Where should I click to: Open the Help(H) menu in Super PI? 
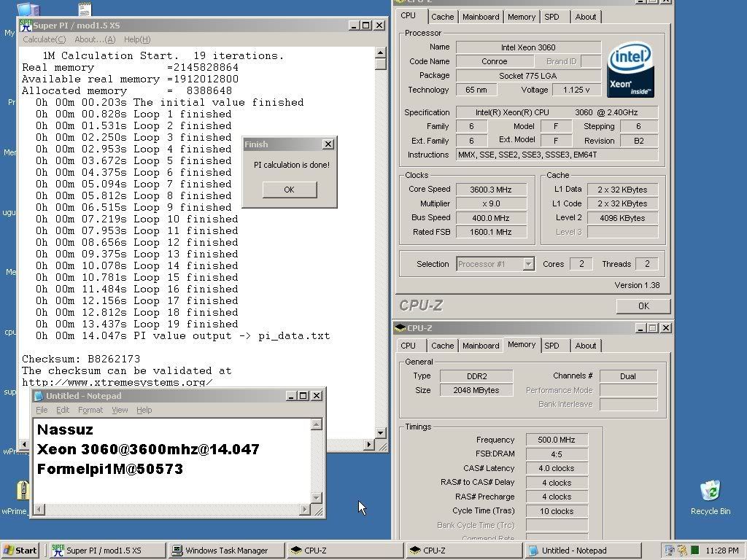137,39
